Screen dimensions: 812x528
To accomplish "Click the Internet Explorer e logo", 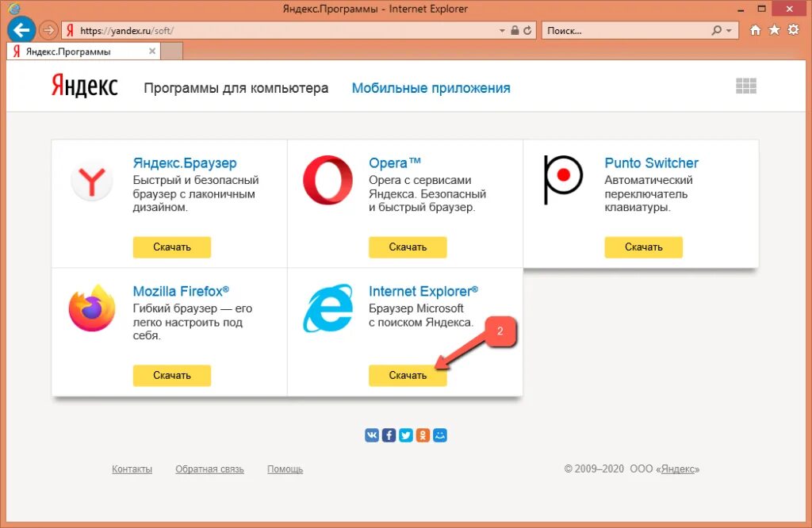I will click(x=327, y=308).
